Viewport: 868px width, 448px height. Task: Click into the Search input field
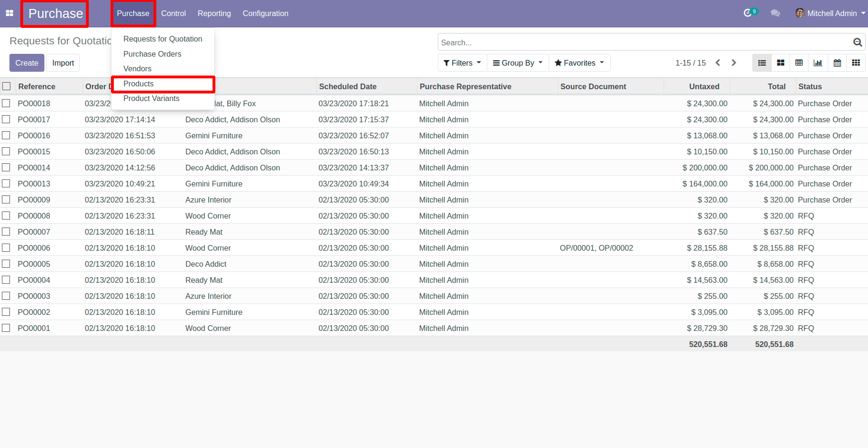[645, 42]
